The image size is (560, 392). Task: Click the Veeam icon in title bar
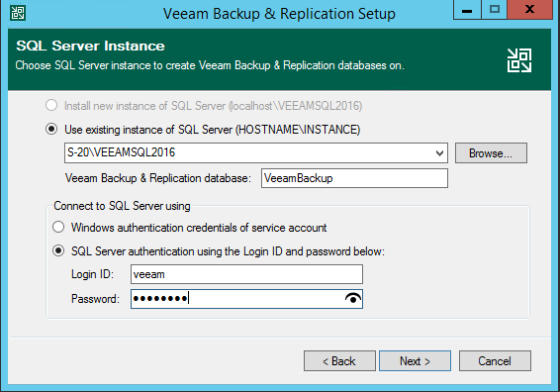tap(18, 13)
